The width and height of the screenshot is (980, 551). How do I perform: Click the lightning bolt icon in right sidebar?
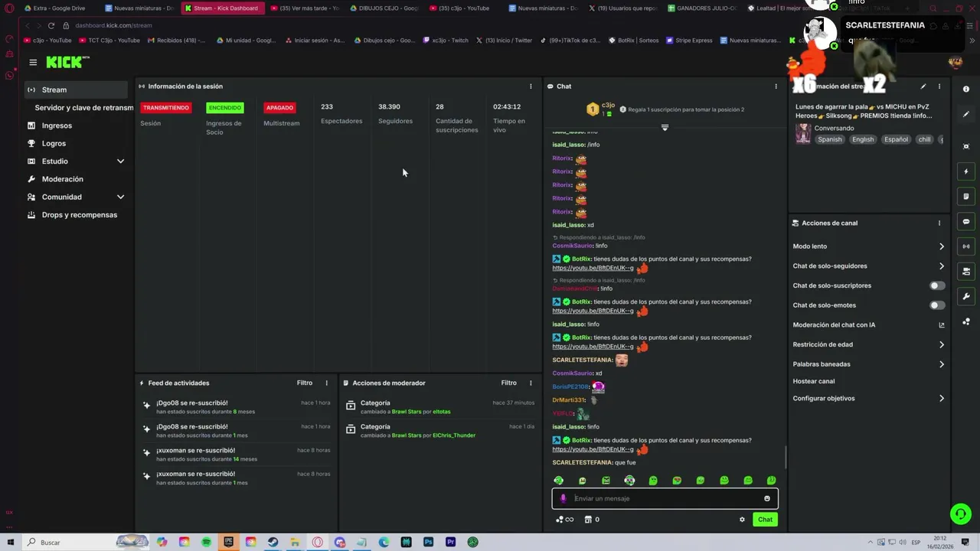(x=966, y=171)
